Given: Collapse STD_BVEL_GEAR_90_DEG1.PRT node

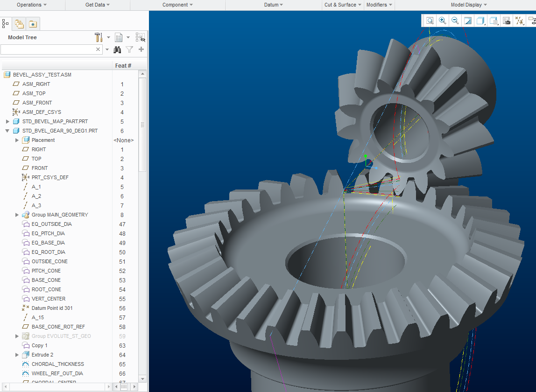Looking at the screenshot, I should coord(7,131).
